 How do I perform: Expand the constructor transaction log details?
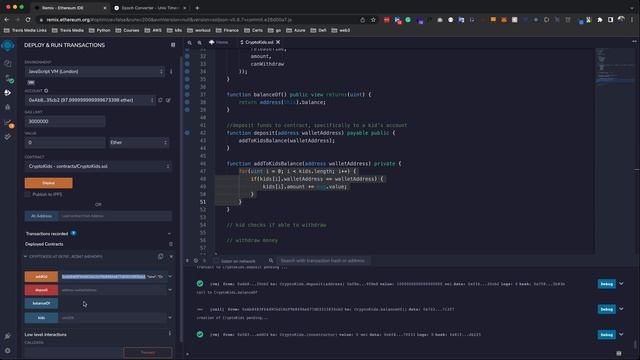621,334
